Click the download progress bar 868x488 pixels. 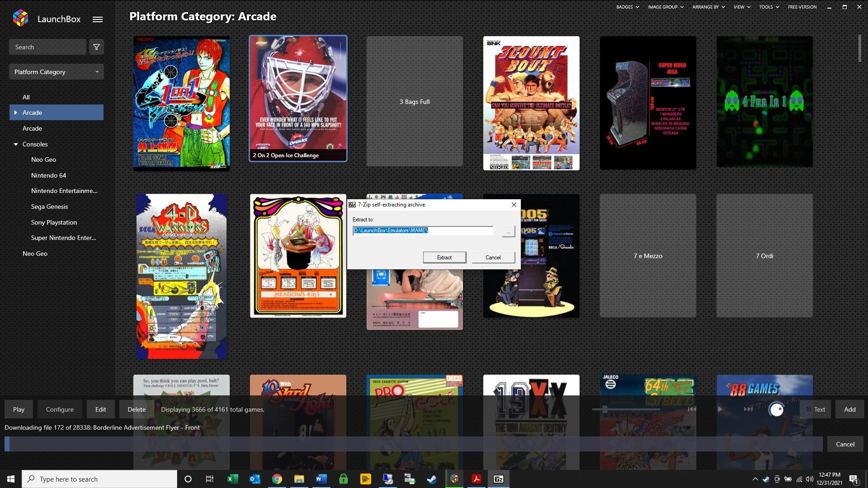click(413, 444)
